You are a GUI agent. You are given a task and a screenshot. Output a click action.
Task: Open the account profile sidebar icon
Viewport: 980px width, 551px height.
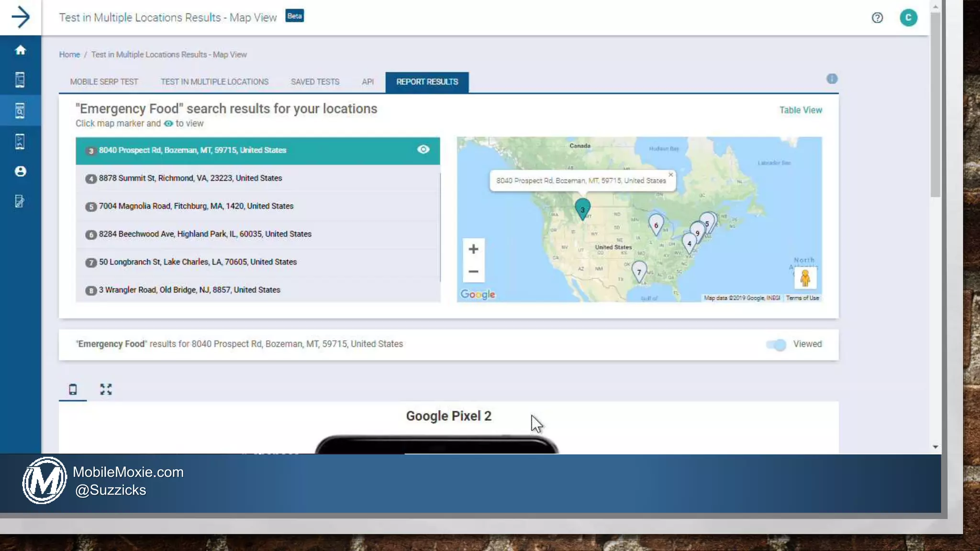pyautogui.click(x=20, y=171)
